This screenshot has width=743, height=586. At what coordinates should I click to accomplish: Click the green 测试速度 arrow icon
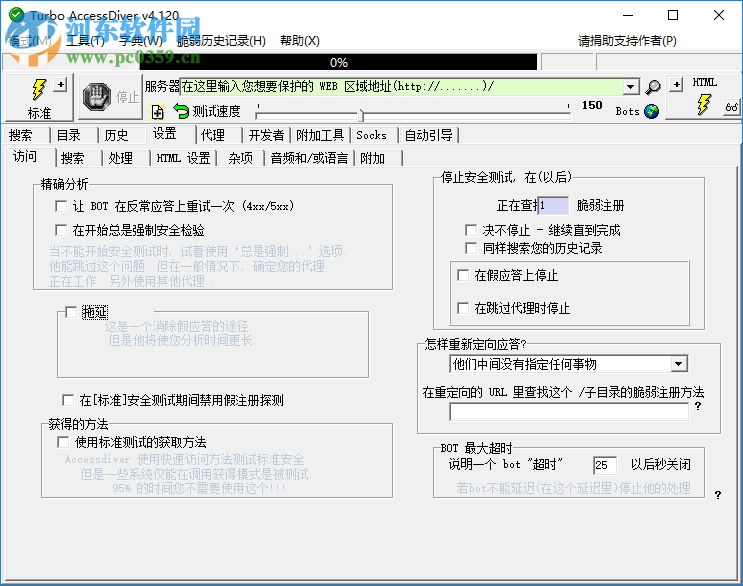[x=181, y=111]
